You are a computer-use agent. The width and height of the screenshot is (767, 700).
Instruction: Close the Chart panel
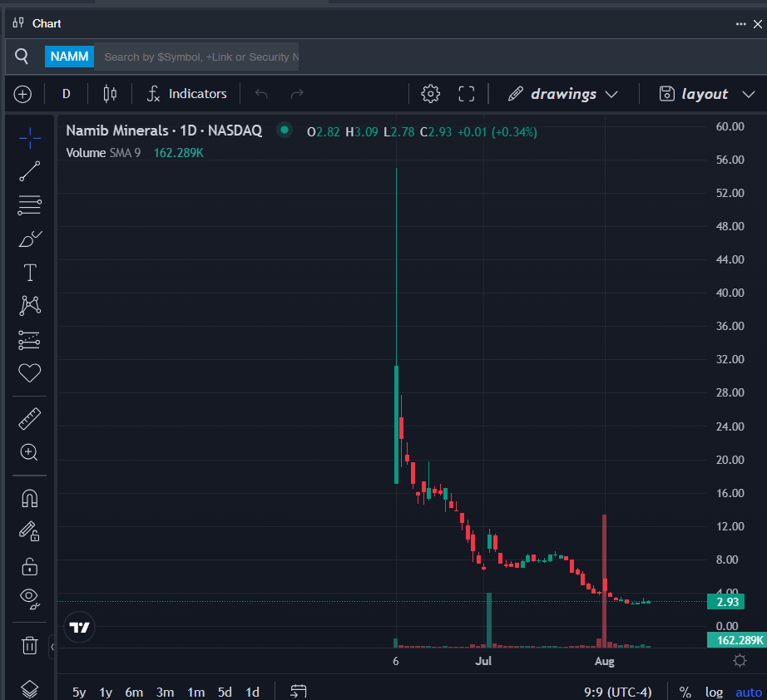pos(758,24)
